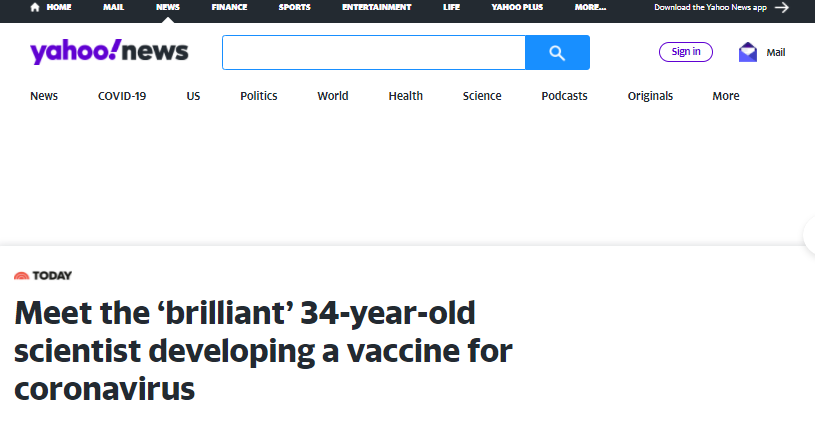815x428 pixels.
Task: Go to the US section tab
Action: pos(193,96)
